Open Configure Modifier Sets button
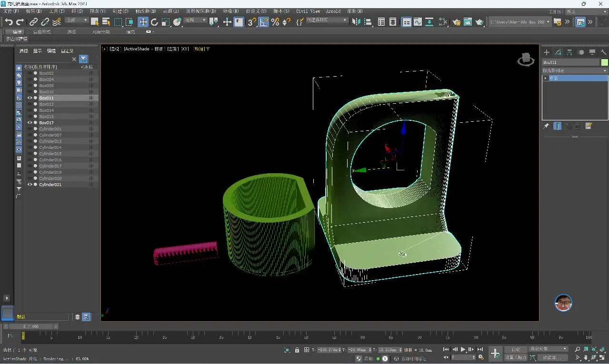 (x=589, y=126)
